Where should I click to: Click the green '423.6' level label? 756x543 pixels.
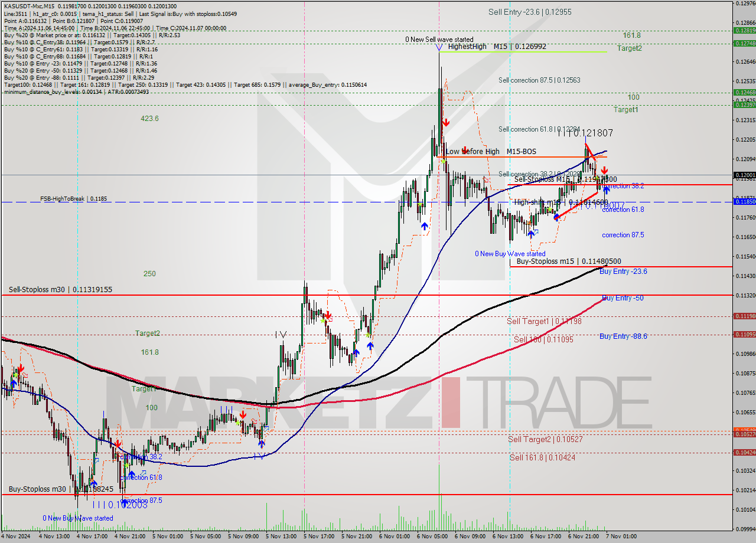coord(149,118)
